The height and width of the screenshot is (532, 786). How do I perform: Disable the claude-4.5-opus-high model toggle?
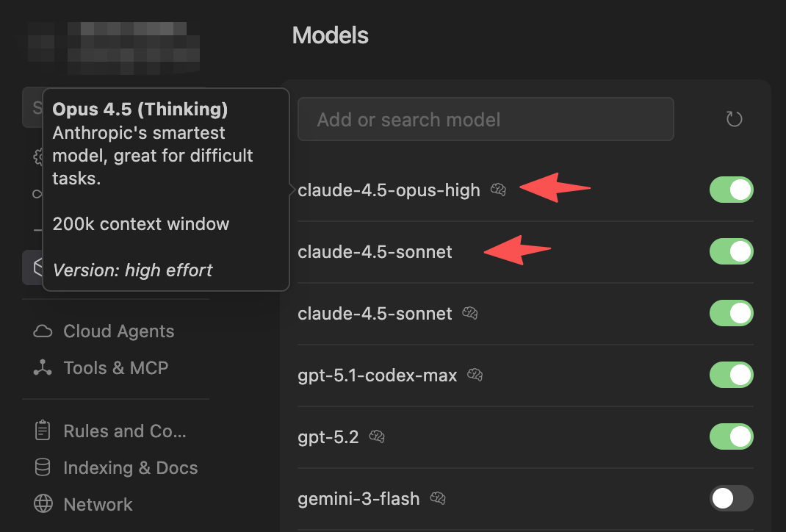(731, 190)
